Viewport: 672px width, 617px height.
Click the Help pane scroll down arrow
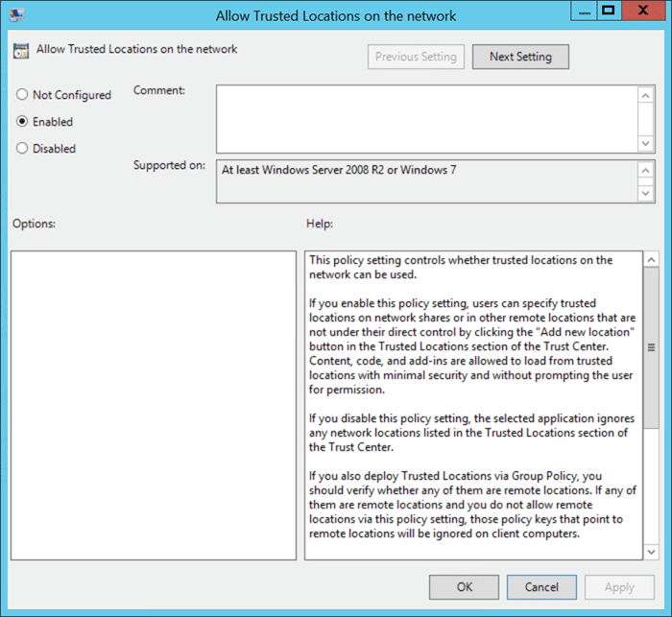point(652,552)
